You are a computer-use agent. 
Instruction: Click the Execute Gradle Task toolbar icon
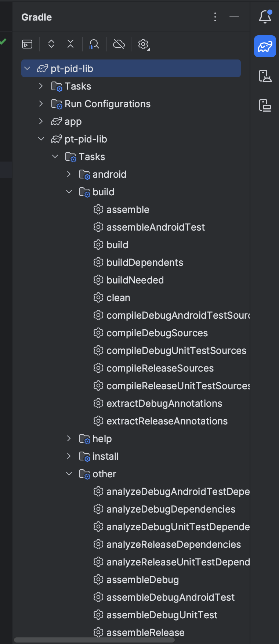(x=27, y=44)
